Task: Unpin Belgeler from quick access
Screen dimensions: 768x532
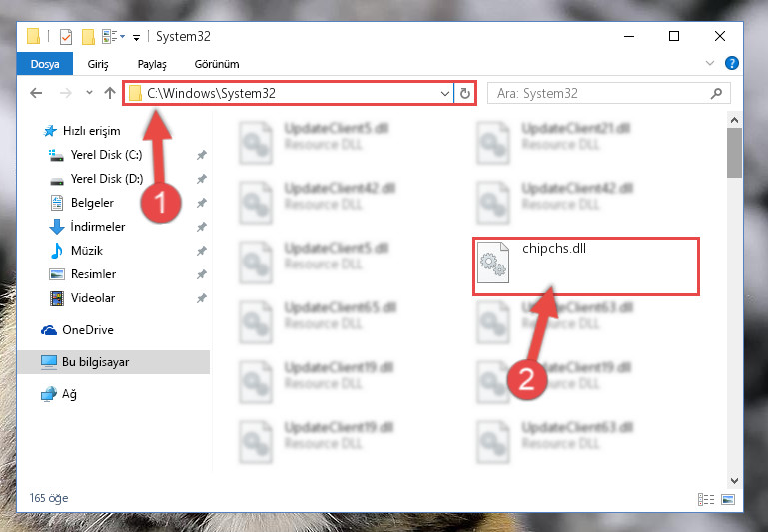Action: click(202, 203)
